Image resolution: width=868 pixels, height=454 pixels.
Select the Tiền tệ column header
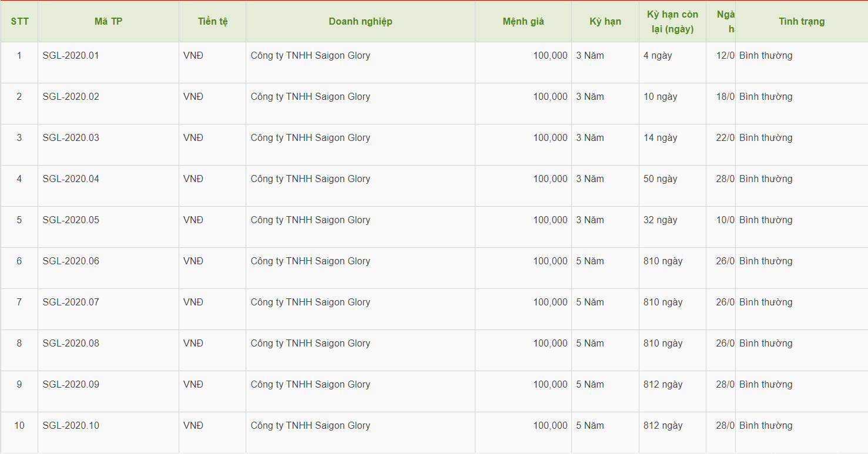tap(213, 22)
